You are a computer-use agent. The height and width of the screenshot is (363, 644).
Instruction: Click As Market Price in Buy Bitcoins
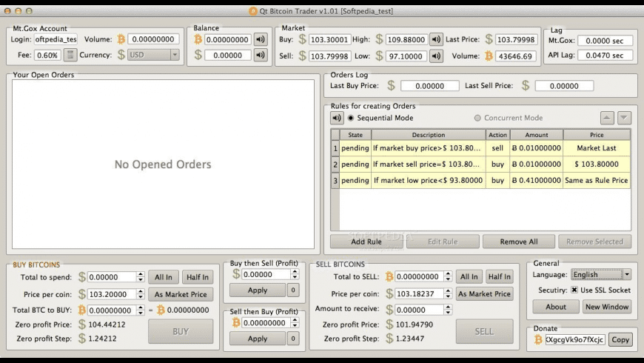click(181, 294)
